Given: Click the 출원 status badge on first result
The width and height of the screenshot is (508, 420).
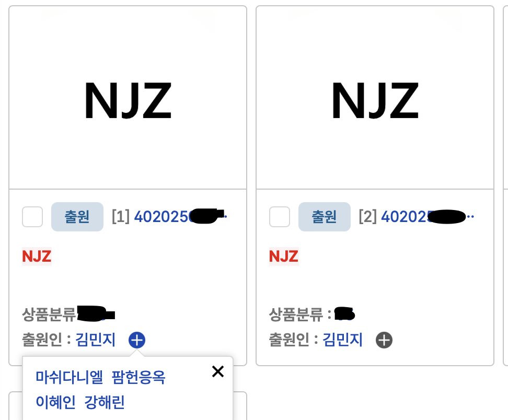Looking at the screenshot, I should (x=77, y=217).
